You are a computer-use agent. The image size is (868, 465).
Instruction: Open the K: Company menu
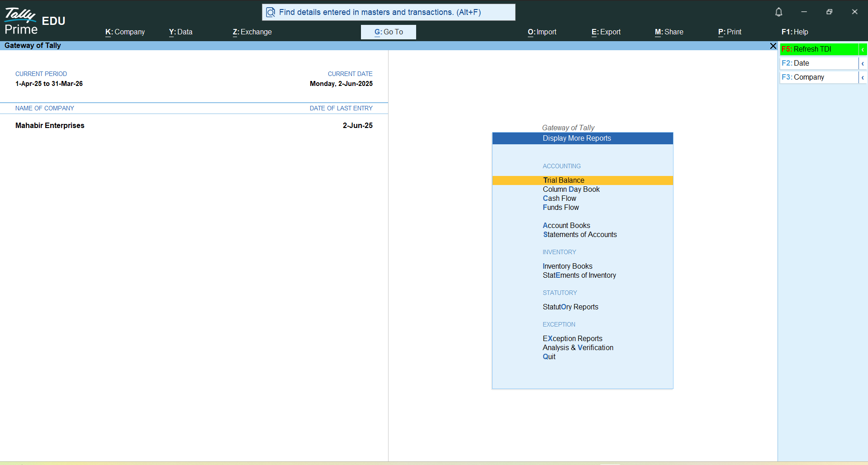point(125,32)
